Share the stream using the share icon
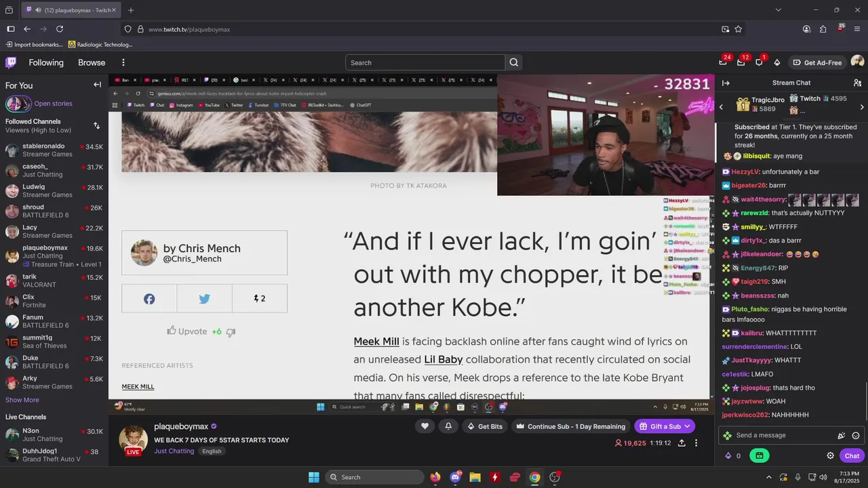 [x=682, y=443]
